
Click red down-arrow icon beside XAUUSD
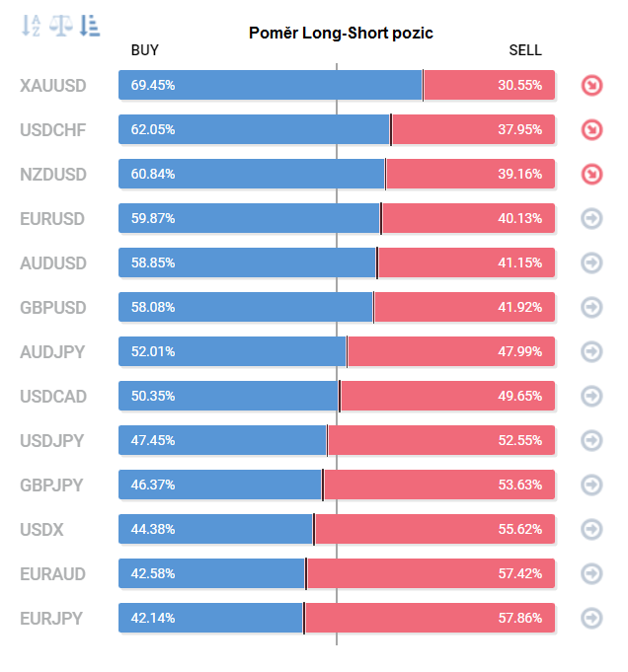(591, 85)
